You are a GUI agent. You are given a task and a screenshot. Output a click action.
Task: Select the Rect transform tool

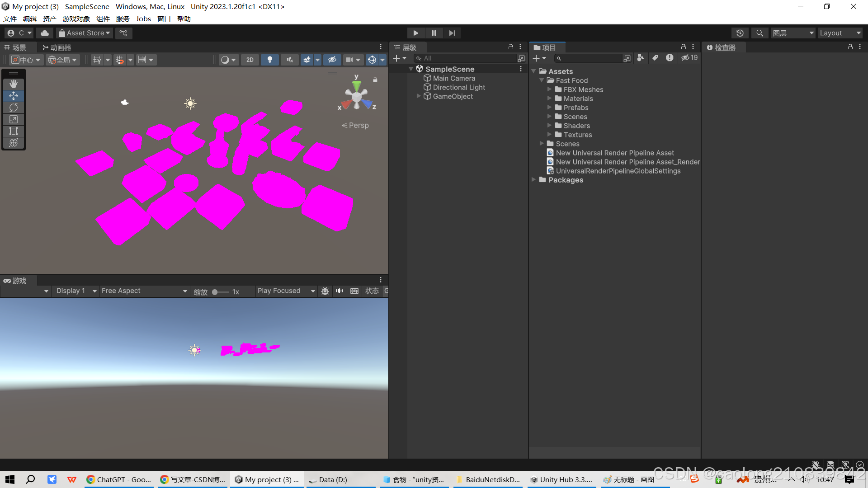point(14,131)
